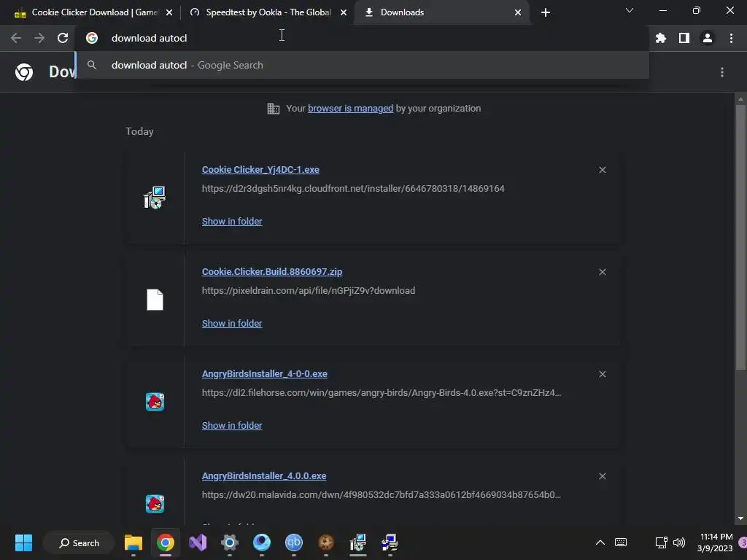Close the Downloads tab
The image size is (747, 560).
pos(518,12)
